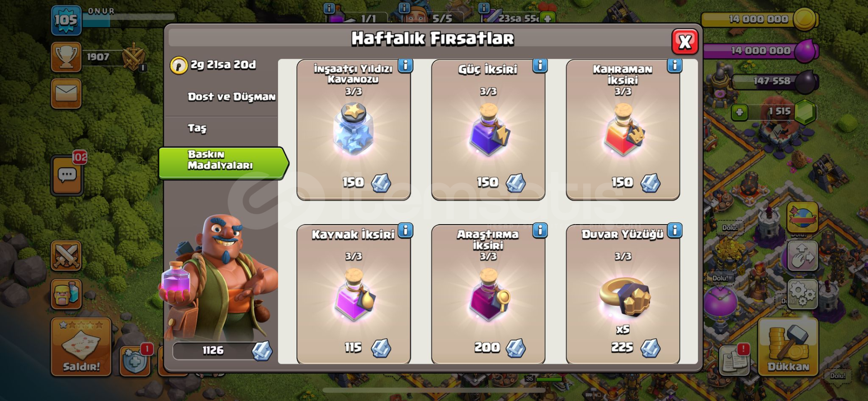Show Araştırma İksiri info
Image resolution: width=868 pixels, height=401 pixels.
540,231
